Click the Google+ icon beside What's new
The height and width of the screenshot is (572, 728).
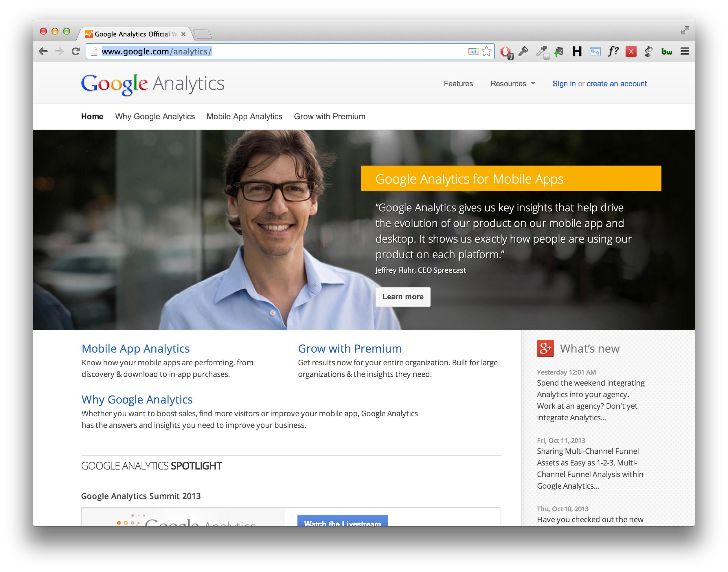click(545, 348)
